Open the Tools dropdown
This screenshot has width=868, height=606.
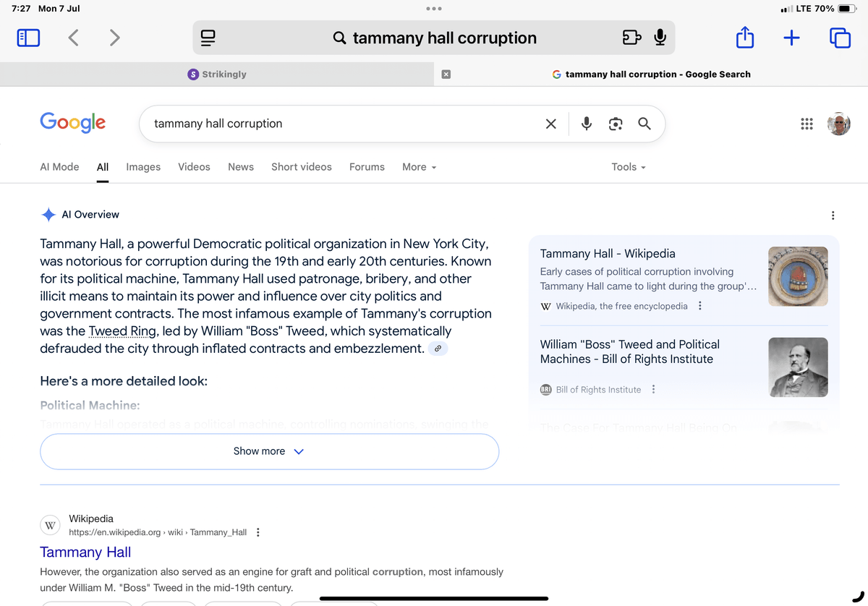[628, 167]
